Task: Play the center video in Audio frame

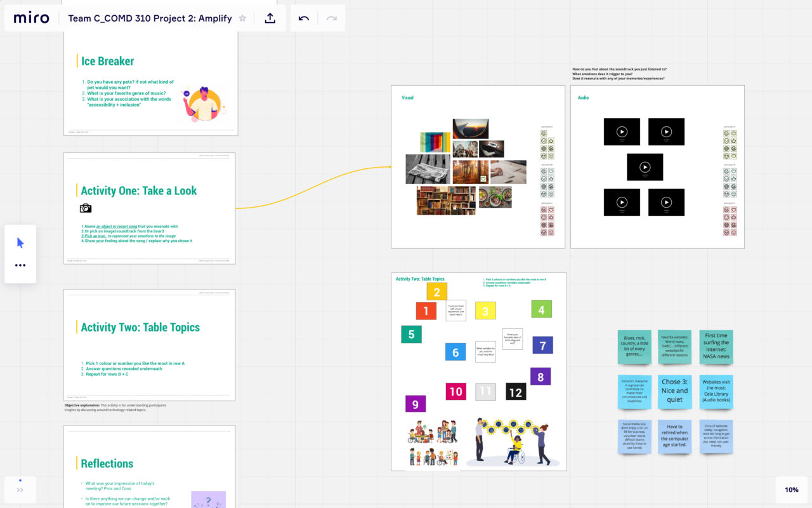Action: [x=645, y=167]
